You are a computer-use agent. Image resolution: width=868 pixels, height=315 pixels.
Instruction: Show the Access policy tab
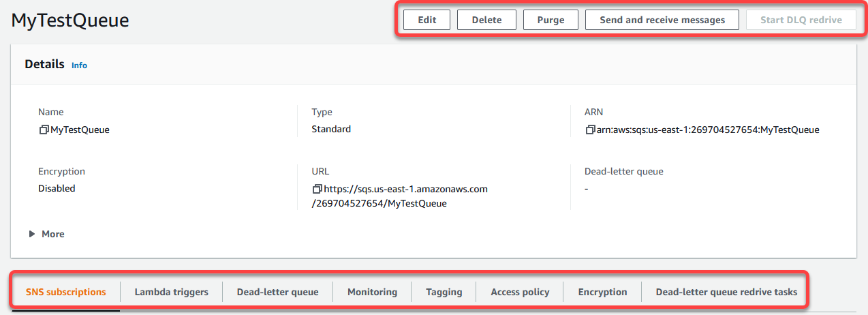(520, 292)
